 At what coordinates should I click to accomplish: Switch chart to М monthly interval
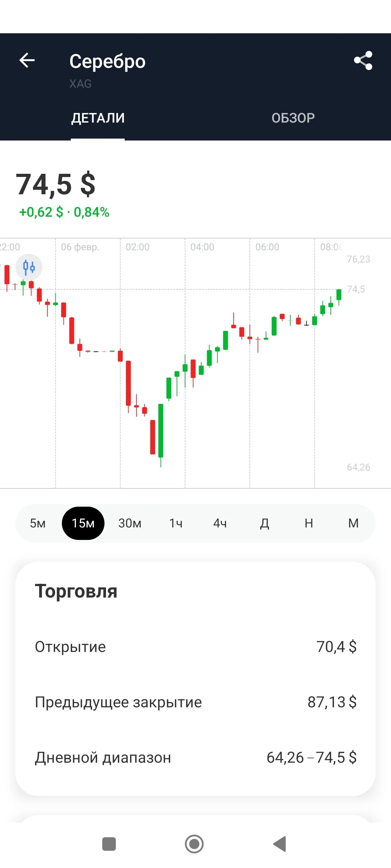coord(353,523)
